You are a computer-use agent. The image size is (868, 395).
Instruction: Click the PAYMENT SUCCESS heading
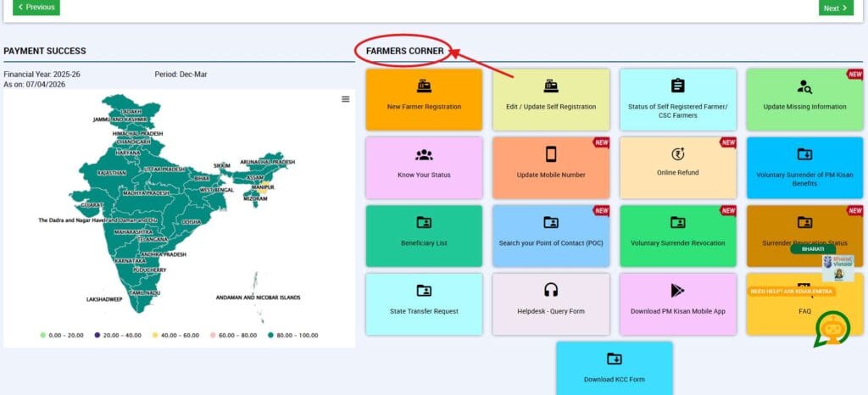[x=45, y=51]
